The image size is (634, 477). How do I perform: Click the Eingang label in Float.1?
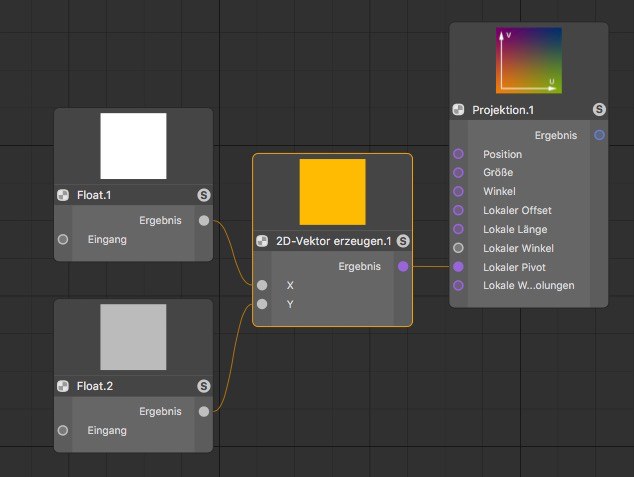point(107,240)
